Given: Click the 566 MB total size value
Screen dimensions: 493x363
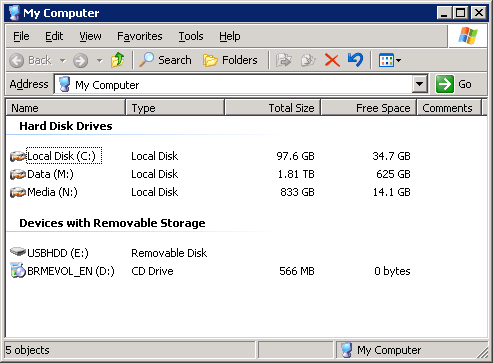Looking at the screenshot, I should pyautogui.click(x=297, y=271).
